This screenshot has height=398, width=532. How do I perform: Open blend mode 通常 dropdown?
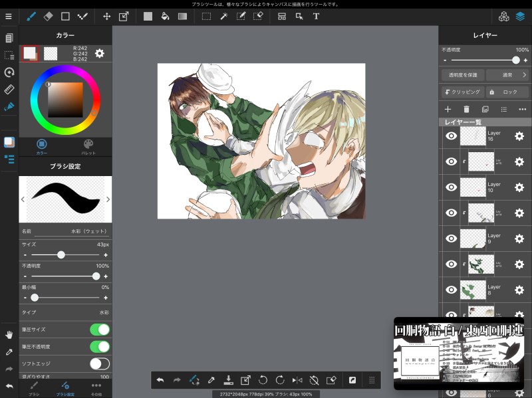point(507,75)
